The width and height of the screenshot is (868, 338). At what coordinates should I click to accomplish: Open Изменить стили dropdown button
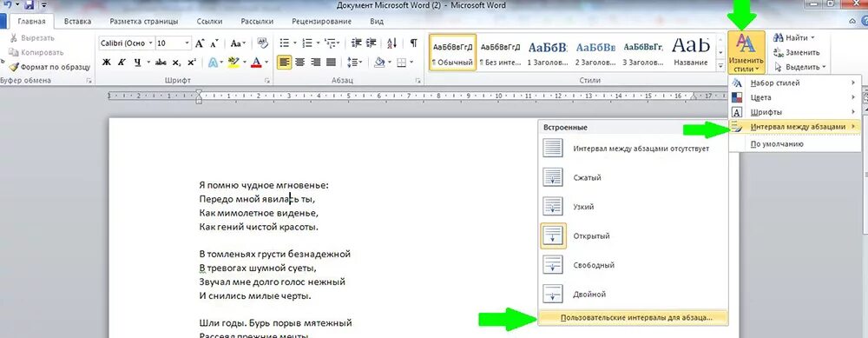point(746,53)
